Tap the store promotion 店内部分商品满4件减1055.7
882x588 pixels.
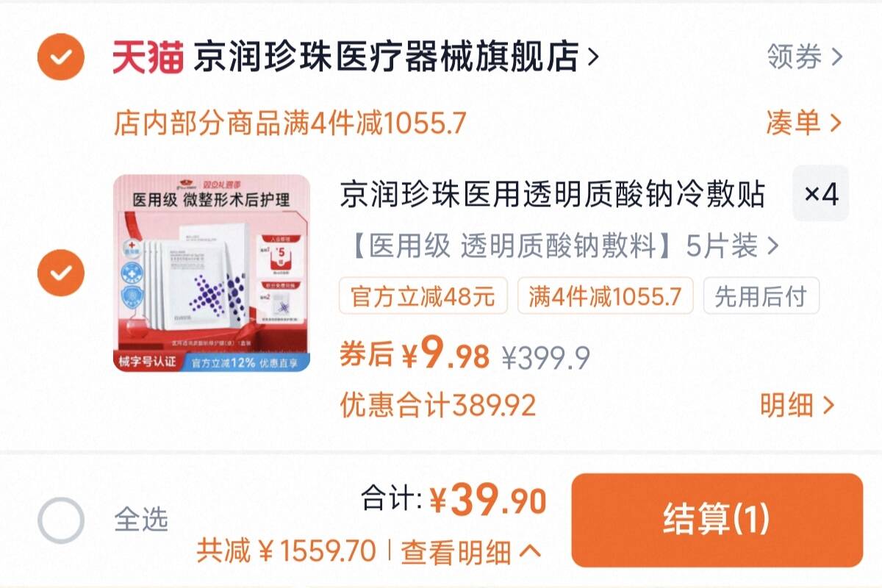(x=290, y=123)
